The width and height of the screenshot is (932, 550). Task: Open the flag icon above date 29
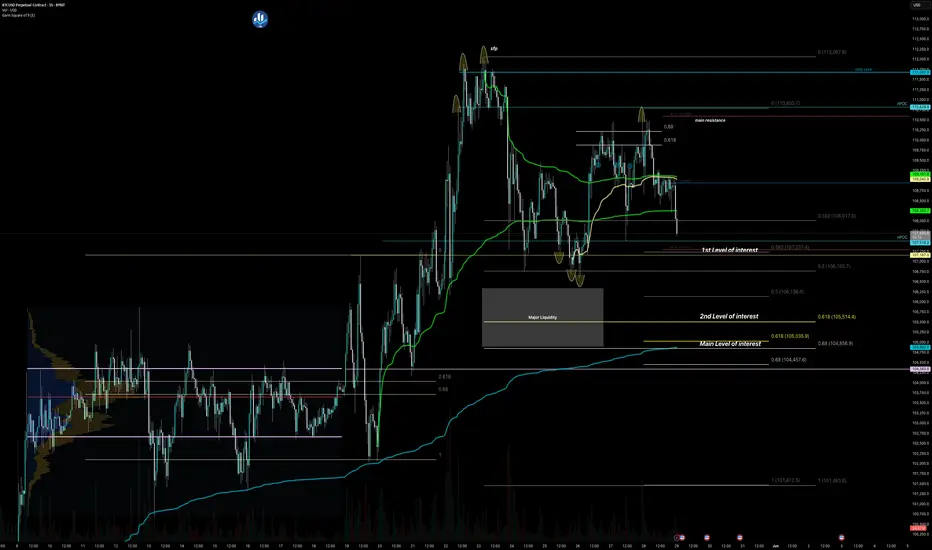[x=682, y=537]
